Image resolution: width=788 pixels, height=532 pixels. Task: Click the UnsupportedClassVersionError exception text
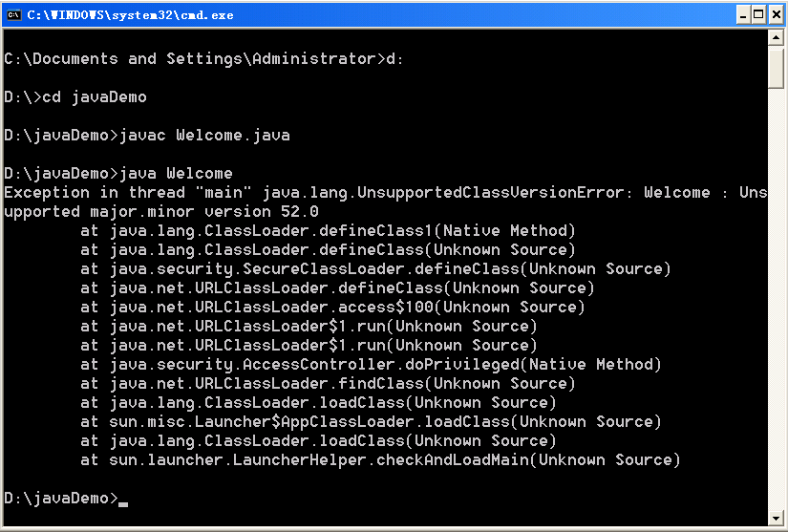coord(443,192)
